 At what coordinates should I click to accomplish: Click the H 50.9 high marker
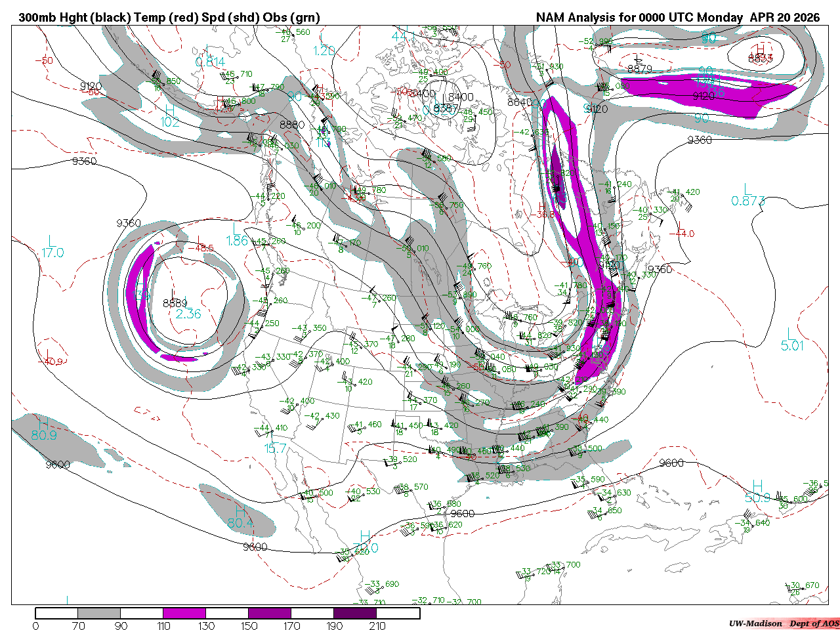pyautogui.click(x=757, y=492)
